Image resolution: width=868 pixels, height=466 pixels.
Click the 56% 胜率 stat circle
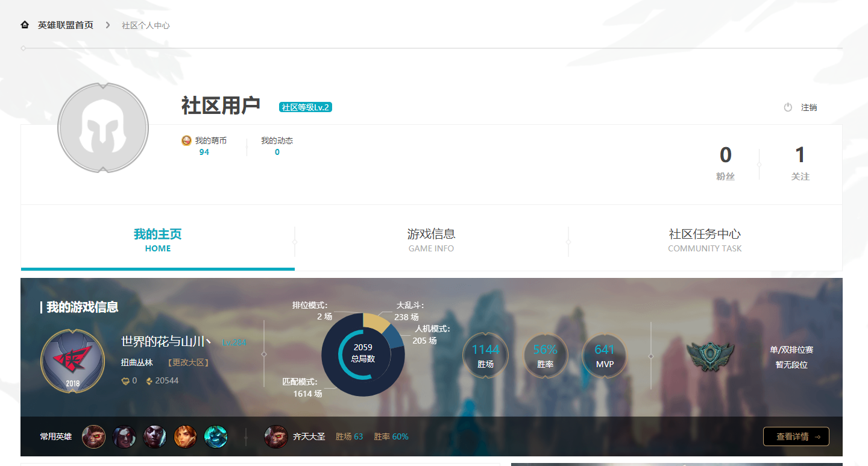(x=545, y=356)
